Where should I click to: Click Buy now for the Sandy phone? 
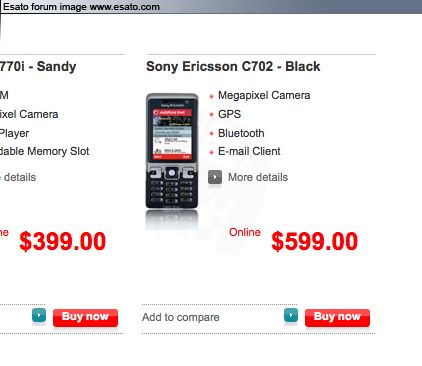[x=85, y=317]
